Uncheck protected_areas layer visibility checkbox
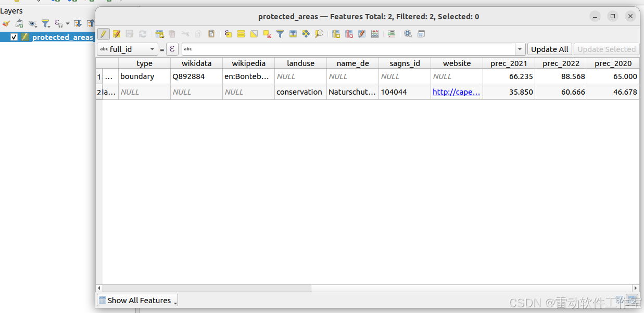The height and width of the screenshot is (313, 644). [x=14, y=37]
